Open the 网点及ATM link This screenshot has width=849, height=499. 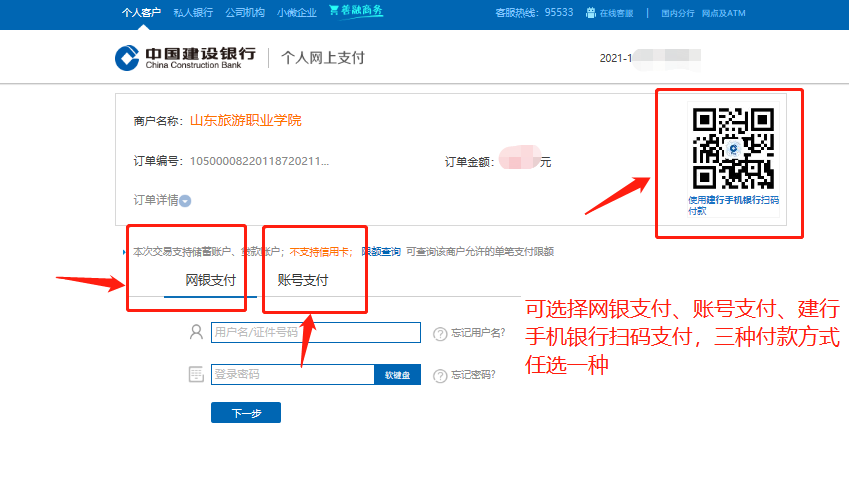coord(724,13)
